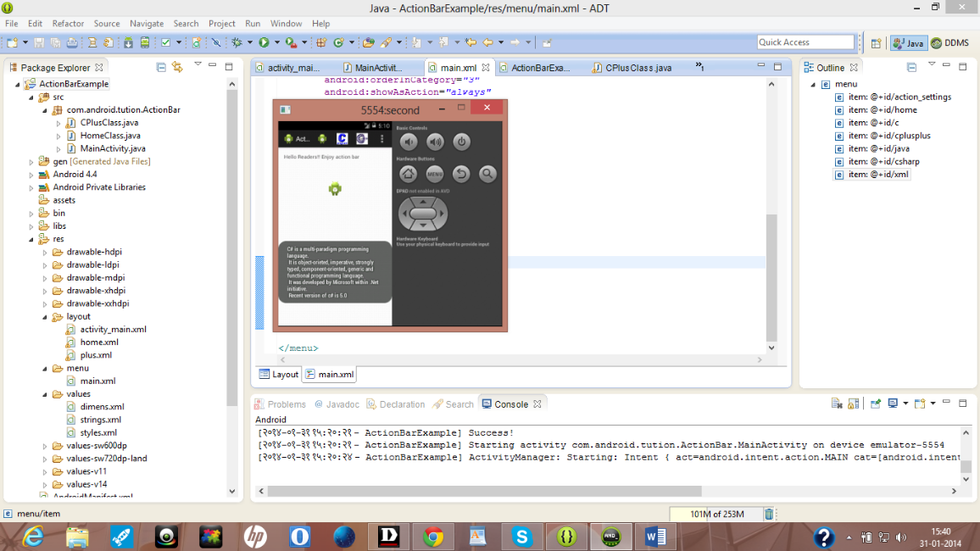Expand the Android 4.4 library node
This screenshot has height=551, width=980.
(x=31, y=175)
